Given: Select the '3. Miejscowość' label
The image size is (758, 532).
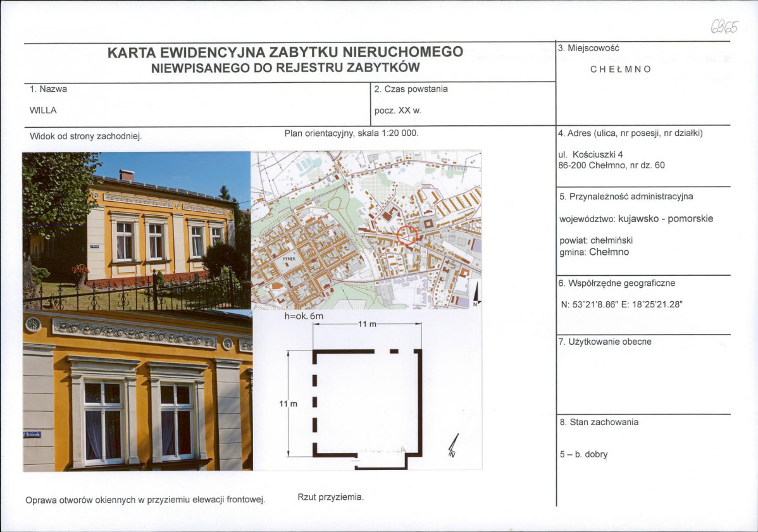Looking at the screenshot, I should [x=588, y=48].
